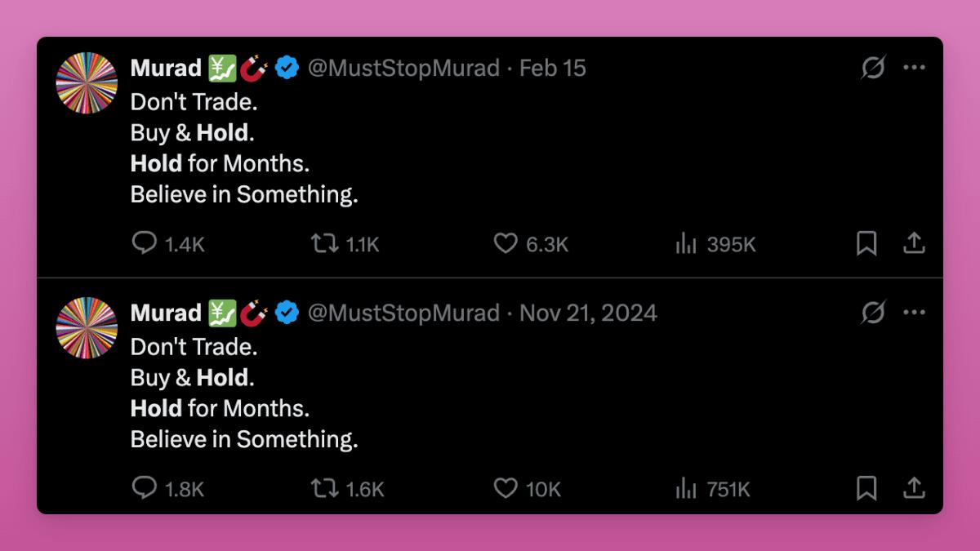Open the Nov 21, 2024 timestamp link
980x551 pixels.
[x=588, y=313]
